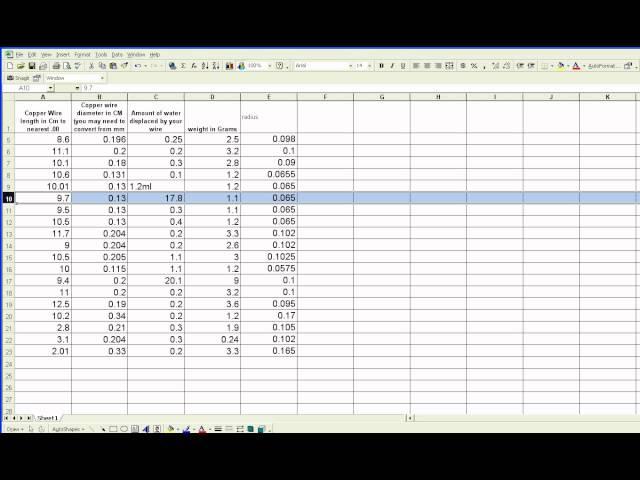640x480 pixels.
Task: Click the Print icon
Action: [56, 66]
